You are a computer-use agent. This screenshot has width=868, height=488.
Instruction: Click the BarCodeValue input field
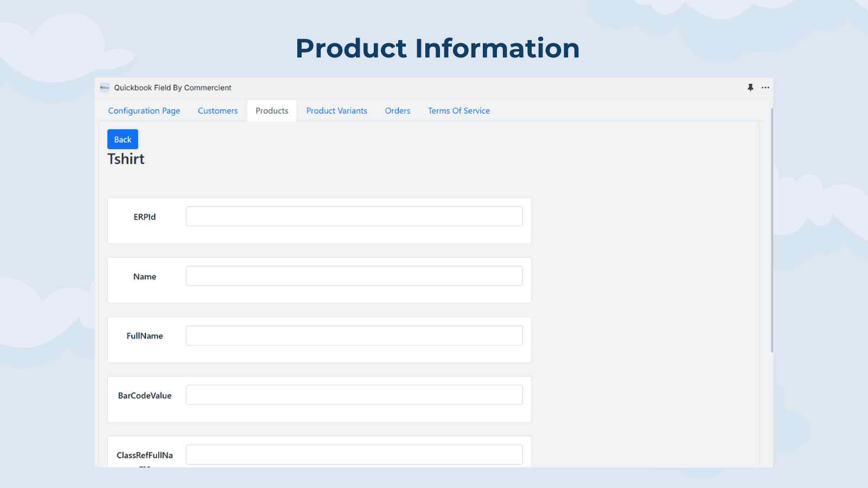(354, 395)
